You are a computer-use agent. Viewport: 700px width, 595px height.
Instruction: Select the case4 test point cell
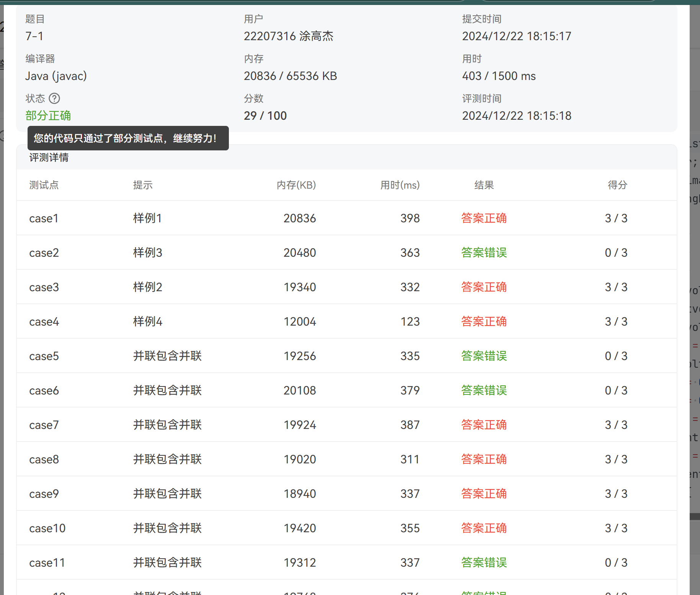[x=44, y=321]
